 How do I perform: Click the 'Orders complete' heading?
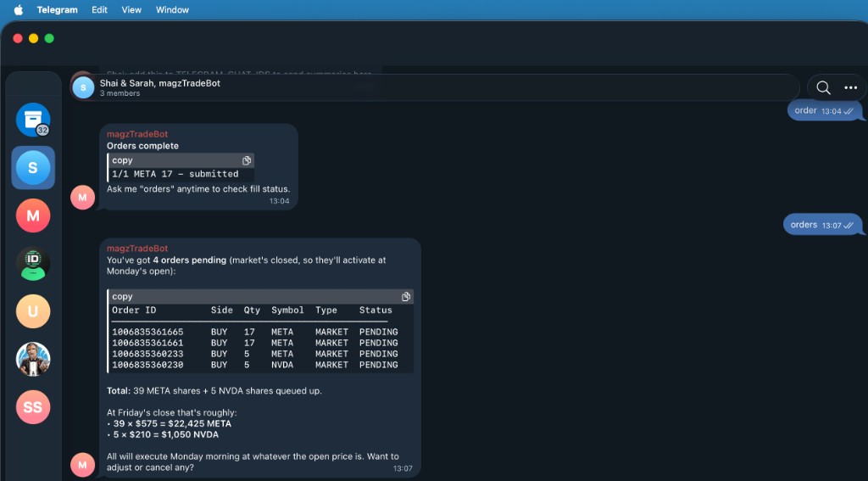[x=142, y=146]
